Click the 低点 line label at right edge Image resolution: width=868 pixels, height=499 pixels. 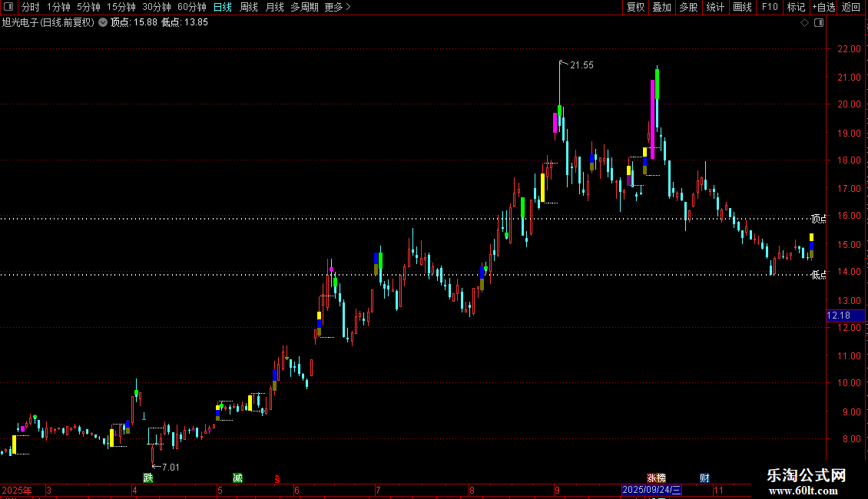coord(819,274)
